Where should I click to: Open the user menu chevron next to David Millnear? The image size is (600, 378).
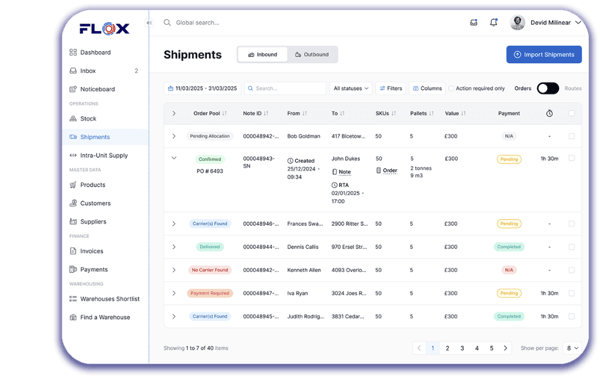[578, 23]
